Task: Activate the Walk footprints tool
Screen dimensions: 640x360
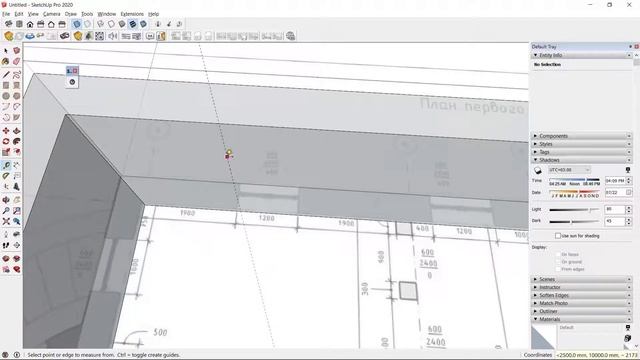Action: [x=6, y=245]
